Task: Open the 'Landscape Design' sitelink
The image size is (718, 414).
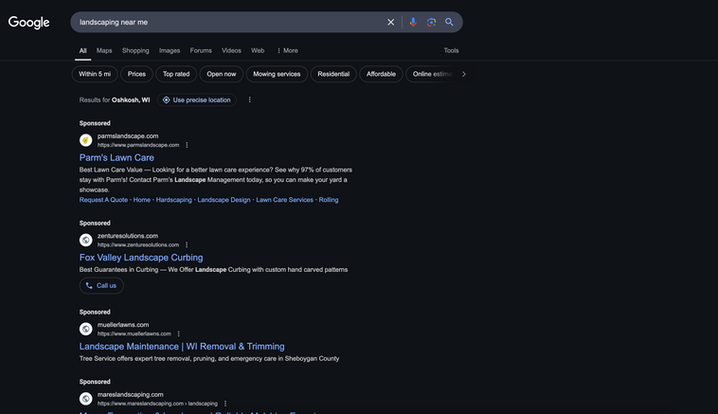Action: click(224, 200)
